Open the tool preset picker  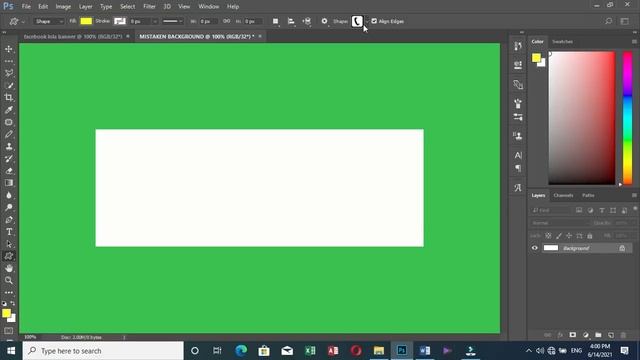16,21
